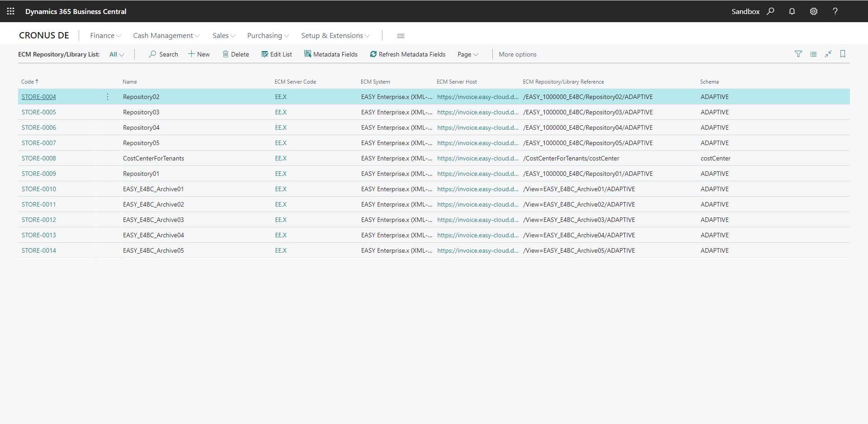Click More options in the action bar
This screenshot has width=868, height=424.
[518, 54]
